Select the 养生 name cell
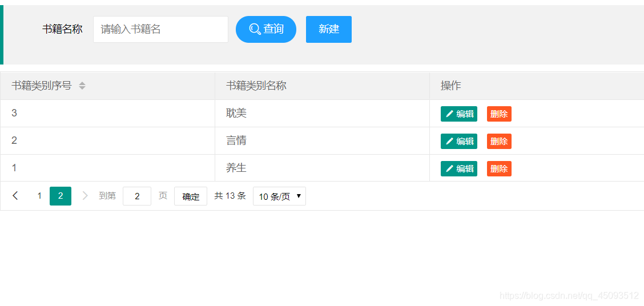This screenshot has width=644, height=306. pos(322,168)
